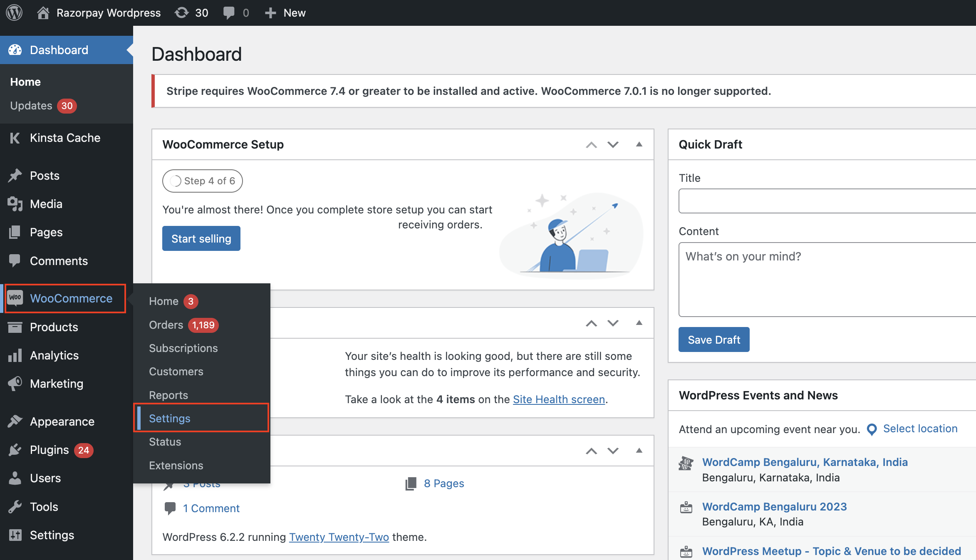Click the Pages icon in sidebar
Viewport: 976px width, 560px height.
pyautogui.click(x=15, y=232)
